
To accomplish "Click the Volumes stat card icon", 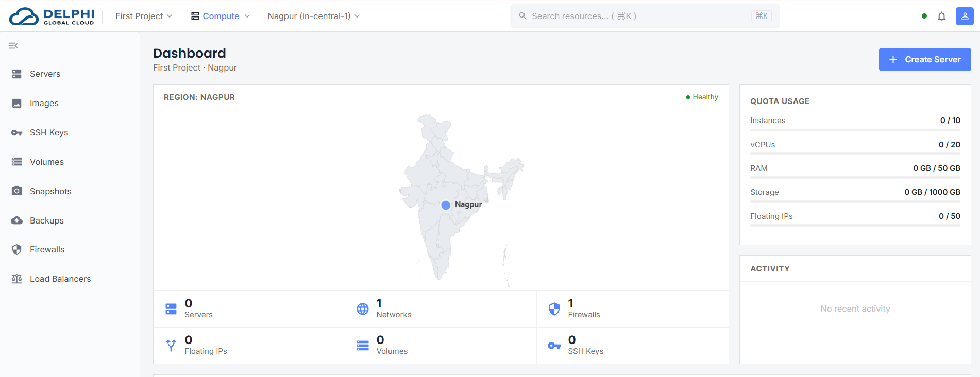I will (363, 346).
